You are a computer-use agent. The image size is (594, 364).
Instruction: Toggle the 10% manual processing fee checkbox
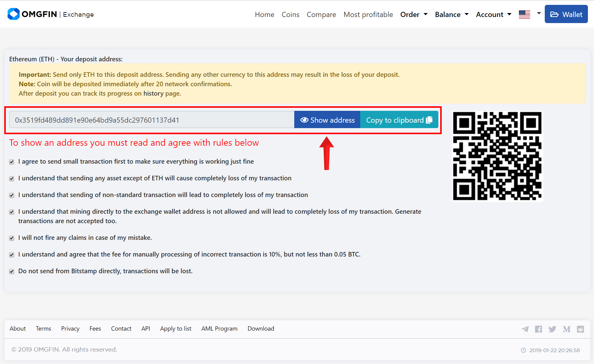tap(12, 255)
